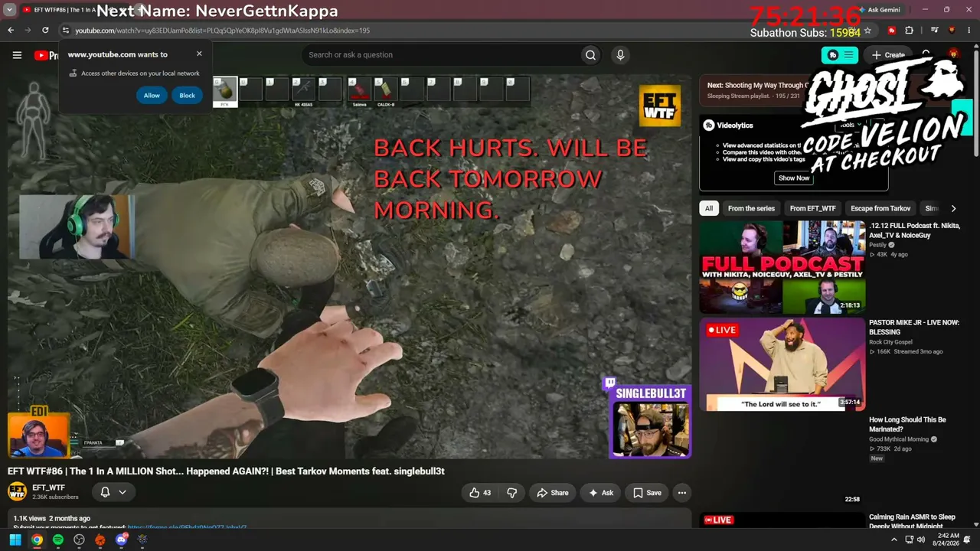Image resolution: width=980 pixels, height=551 pixels.
Task: Click the search magnifier button
Action: [x=590, y=55]
